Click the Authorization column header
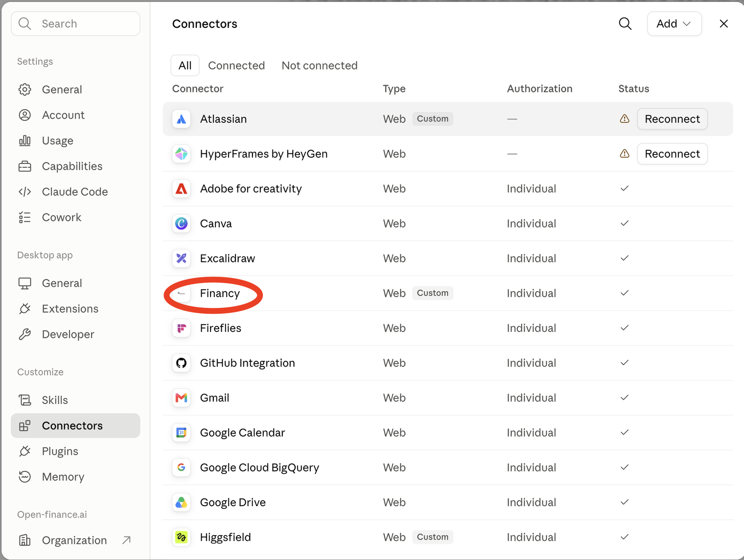The width and height of the screenshot is (744, 560). pyautogui.click(x=539, y=89)
